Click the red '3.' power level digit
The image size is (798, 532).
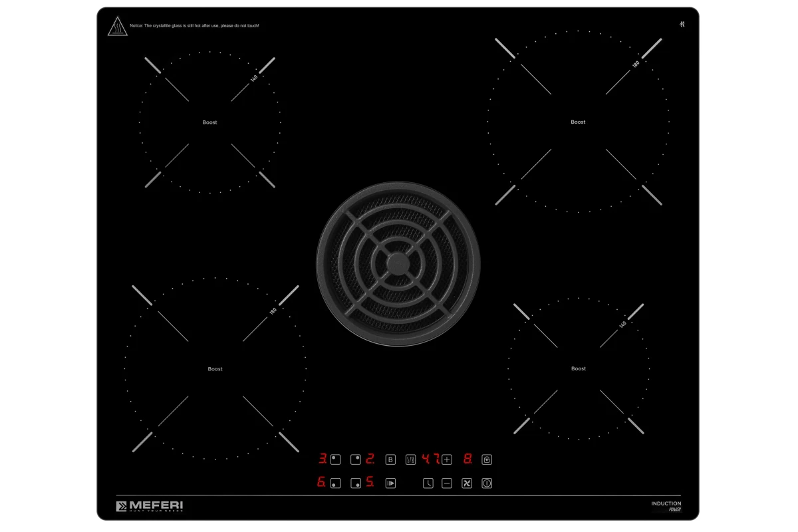(323, 459)
